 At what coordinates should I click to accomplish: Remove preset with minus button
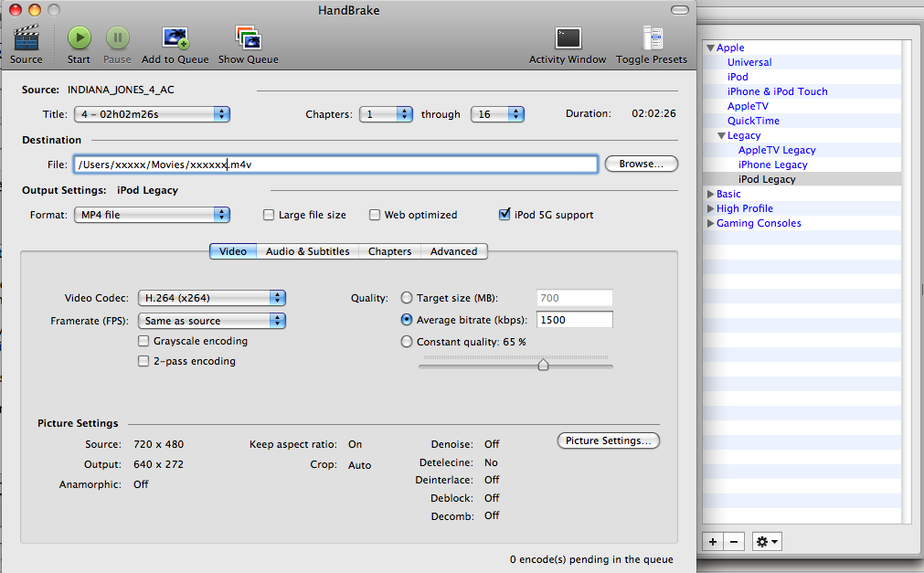click(734, 542)
